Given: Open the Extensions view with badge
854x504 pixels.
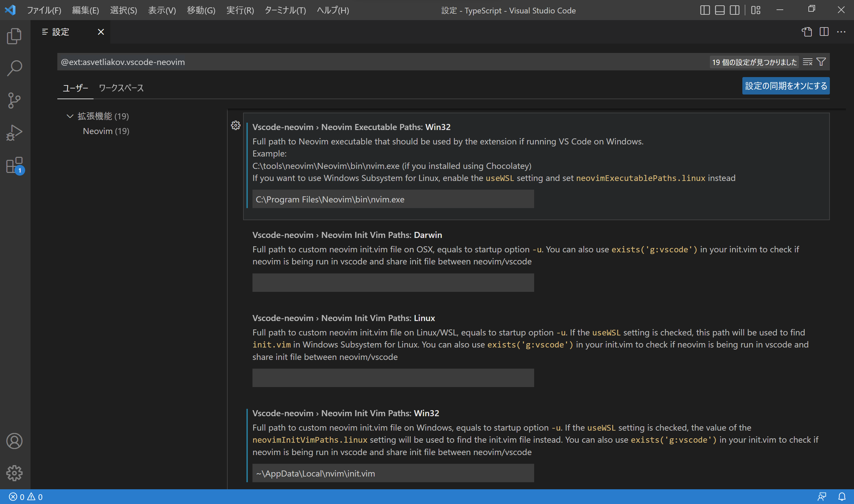Looking at the screenshot, I should [14, 166].
